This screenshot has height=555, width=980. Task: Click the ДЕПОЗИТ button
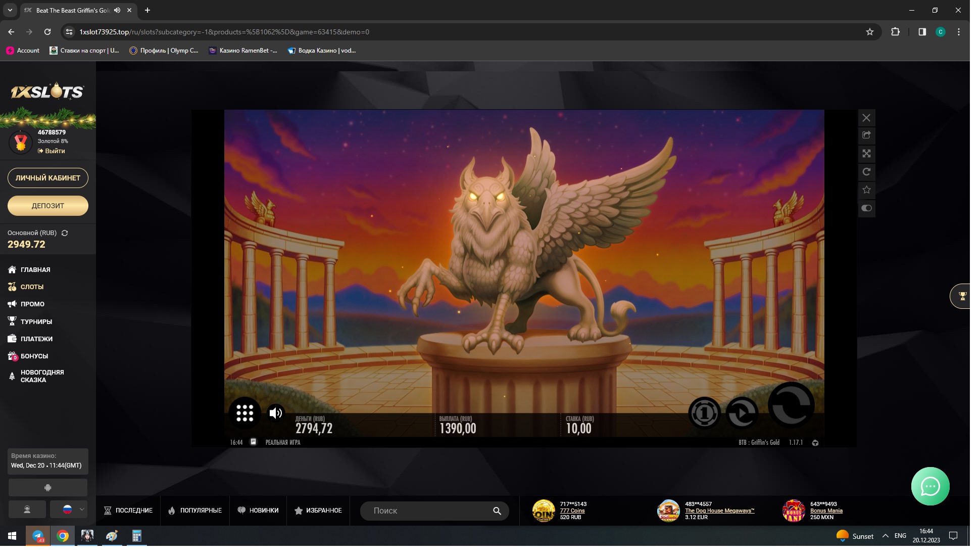[48, 206]
